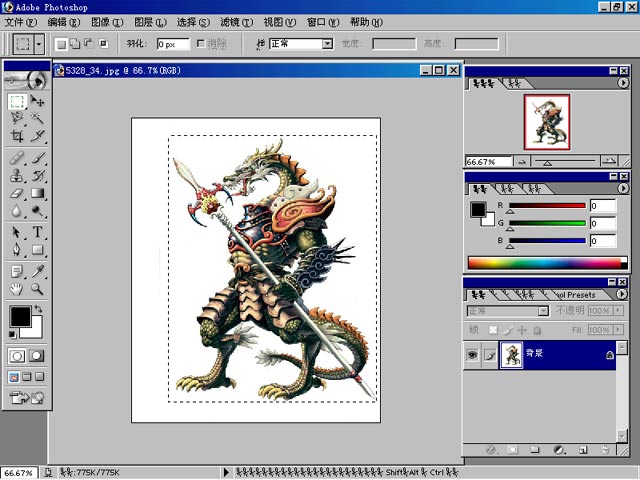
Task: Select the Blur tool
Action: [x=17, y=211]
